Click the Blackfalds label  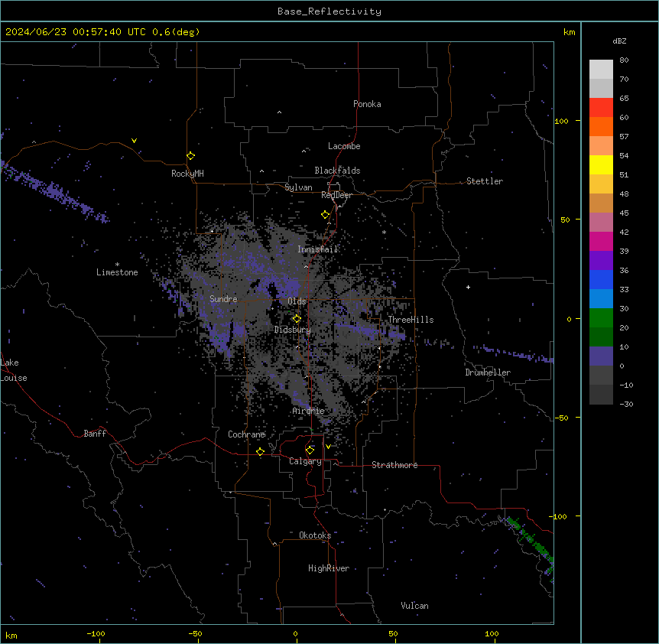pos(337,171)
